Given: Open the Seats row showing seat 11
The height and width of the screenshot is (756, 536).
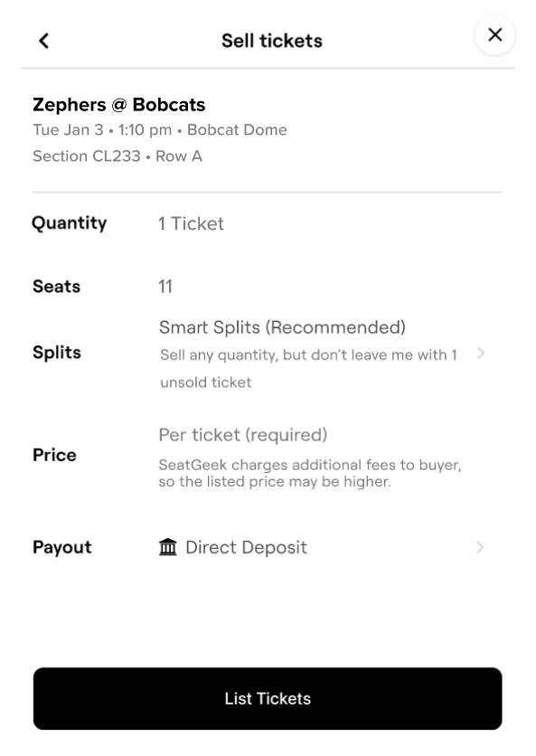Looking at the screenshot, I should point(165,287).
